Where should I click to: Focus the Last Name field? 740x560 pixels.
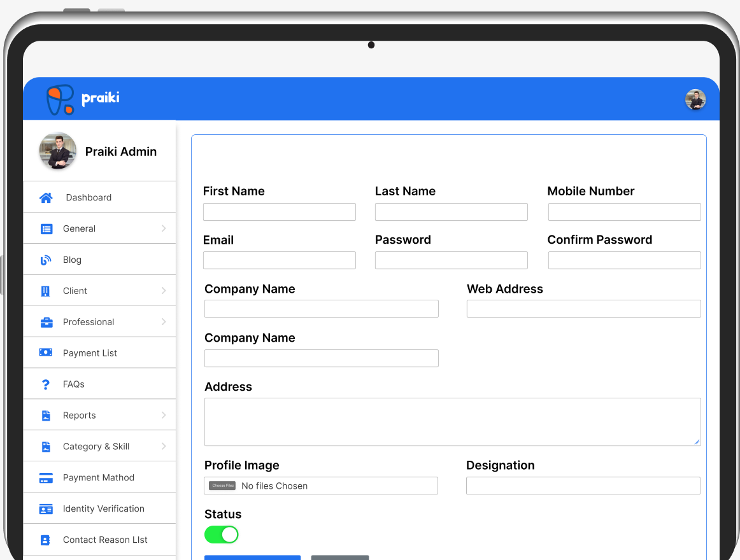pos(451,212)
